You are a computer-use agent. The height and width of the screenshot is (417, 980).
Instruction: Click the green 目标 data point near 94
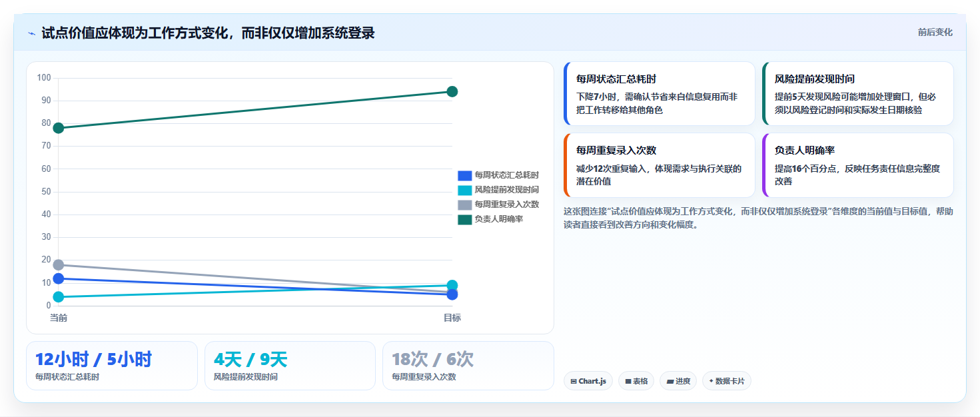452,91
